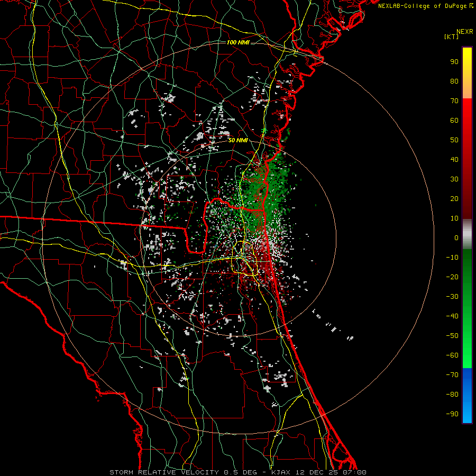Click the -60 value on velocity scale

pyautogui.click(x=452, y=355)
